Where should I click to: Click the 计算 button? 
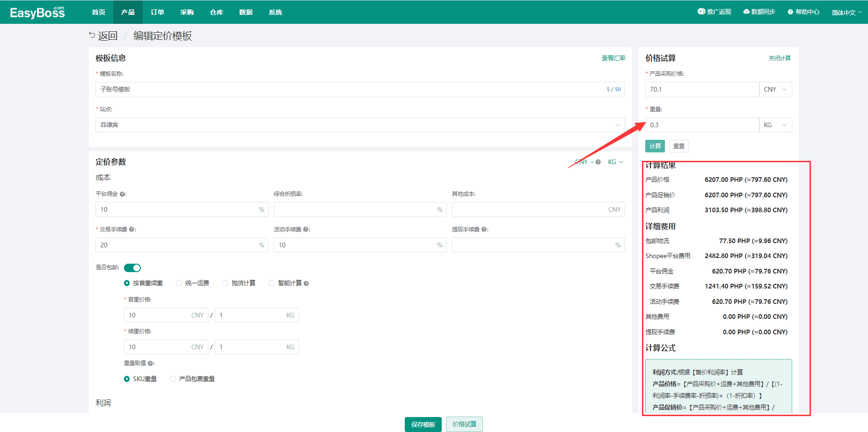[x=655, y=146]
